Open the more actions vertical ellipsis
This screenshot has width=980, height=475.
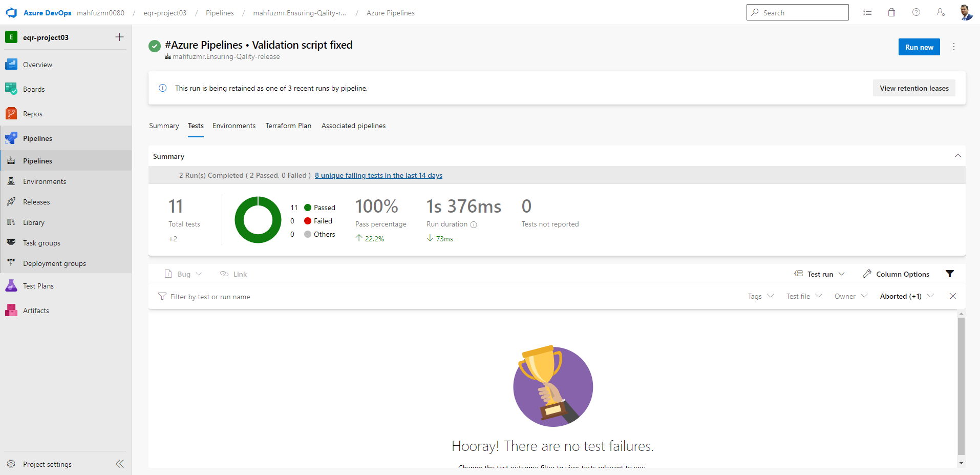(x=954, y=47)
